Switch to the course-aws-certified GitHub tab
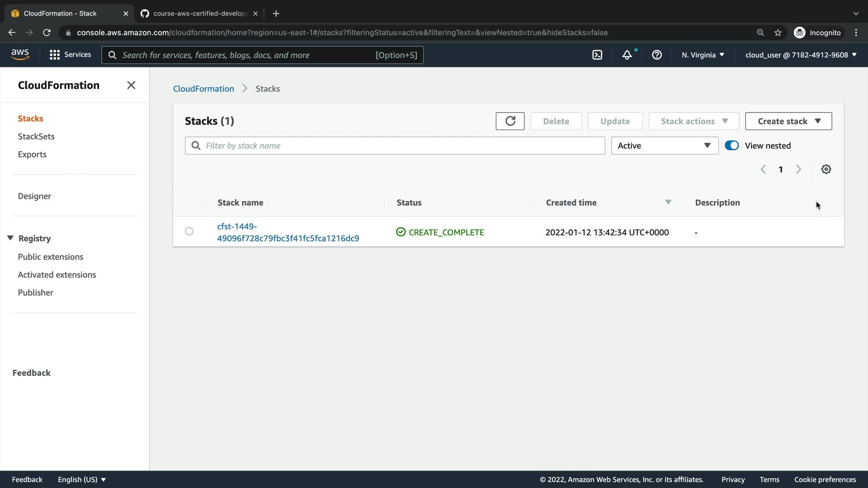868x488 pixels. coord(199,14)
